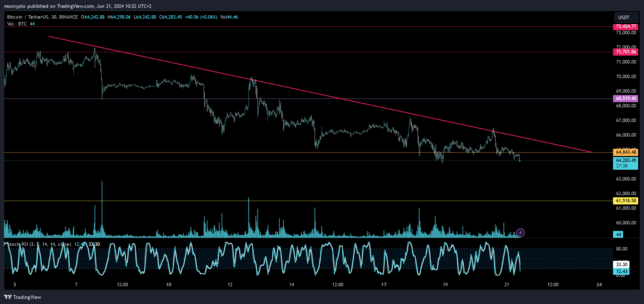Image resolution: width=644 pixels, height=304 pixels.
Task: Click the Vol44.46 value in header
Action: (229, 17)
